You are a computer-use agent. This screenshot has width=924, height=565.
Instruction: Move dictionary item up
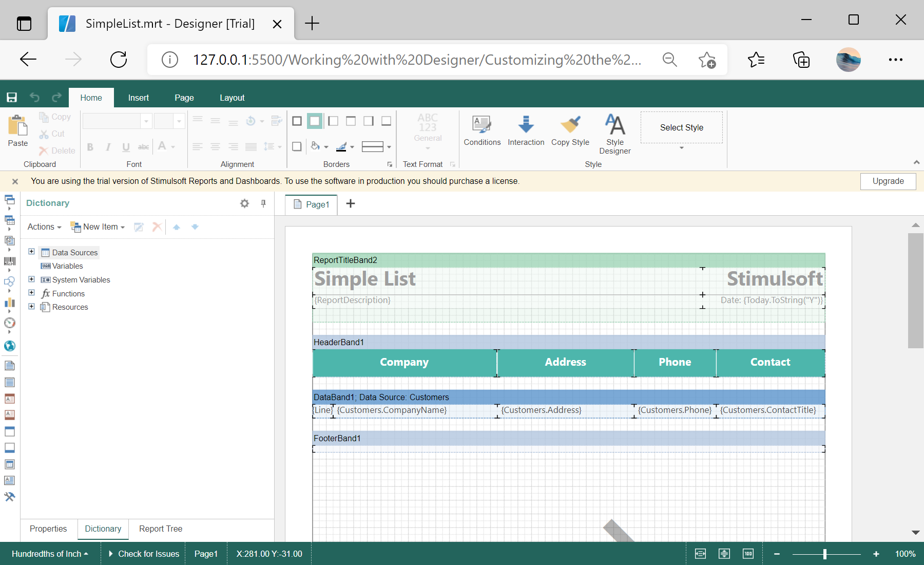point(177,227)
